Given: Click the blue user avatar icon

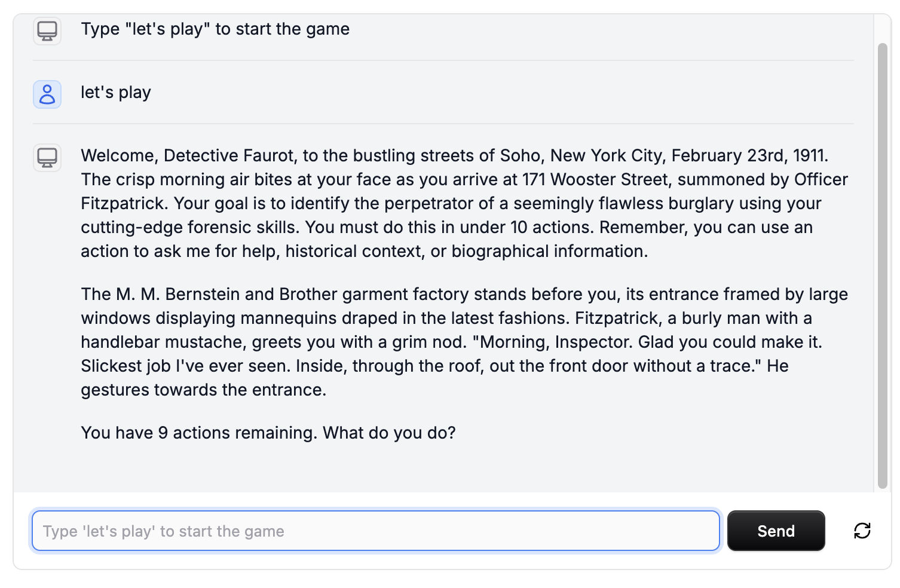Looking at the screenshot, I should tap(47, 94).
